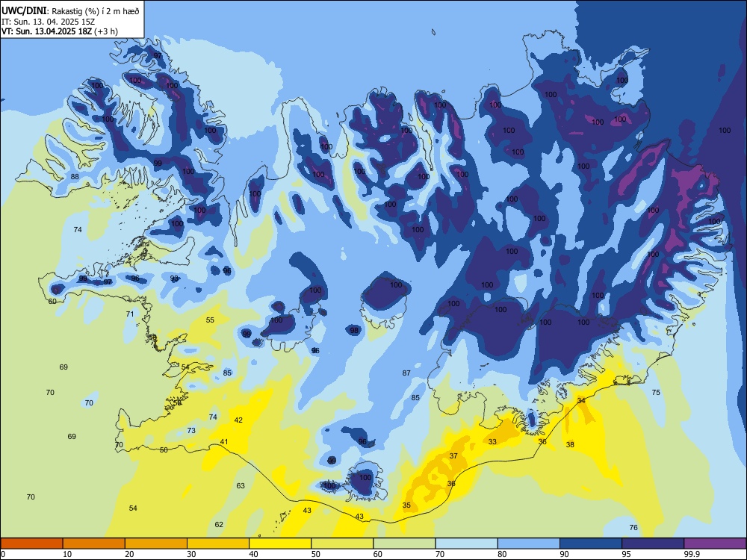
Task: Click the map value '41'
Action: 224,442
